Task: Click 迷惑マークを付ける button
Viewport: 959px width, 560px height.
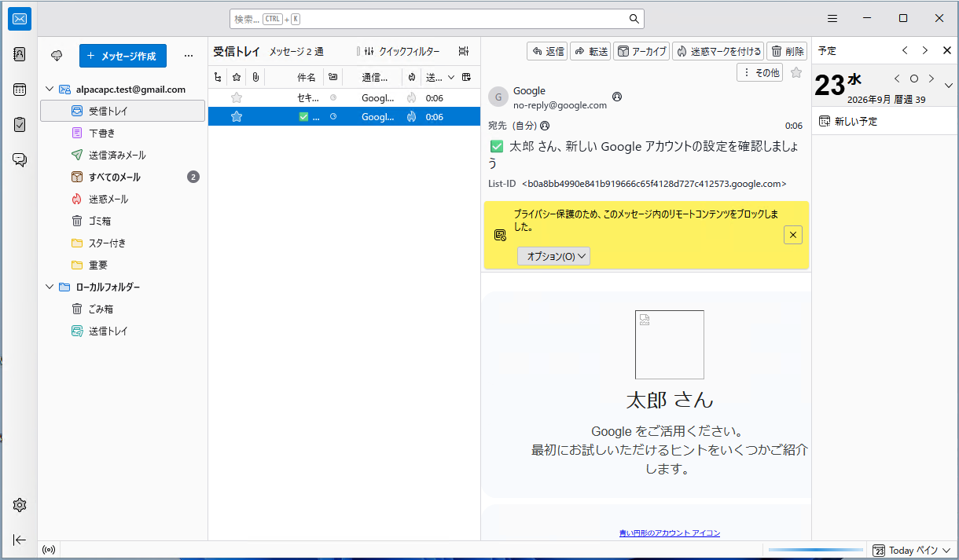Action: (x=718, y=51)
